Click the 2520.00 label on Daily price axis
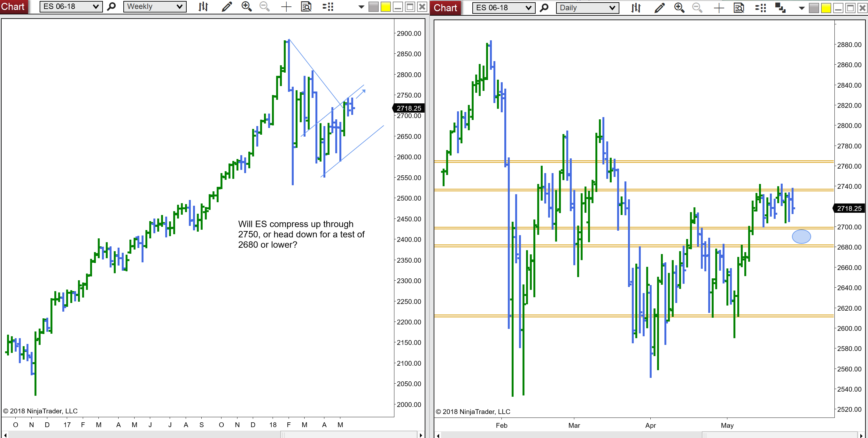Image resolution: width=868 pixels, height=438 pixels. point(849,409)
